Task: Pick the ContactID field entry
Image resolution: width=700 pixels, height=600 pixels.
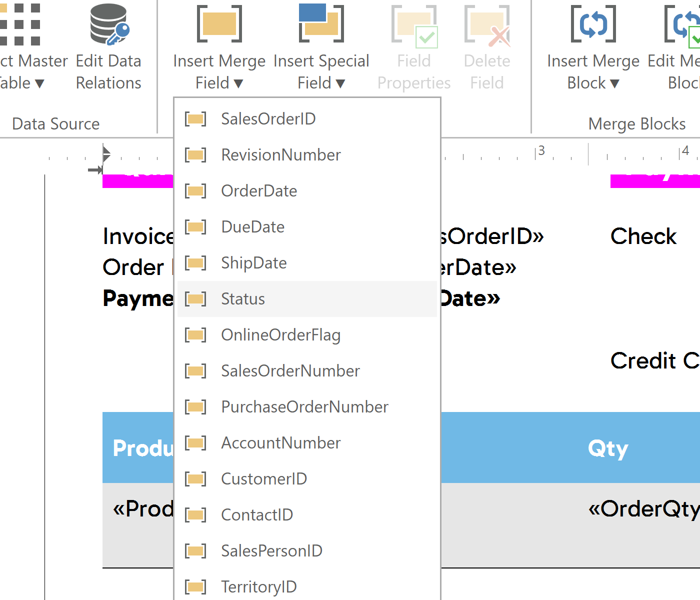Action: click(307, 515)
